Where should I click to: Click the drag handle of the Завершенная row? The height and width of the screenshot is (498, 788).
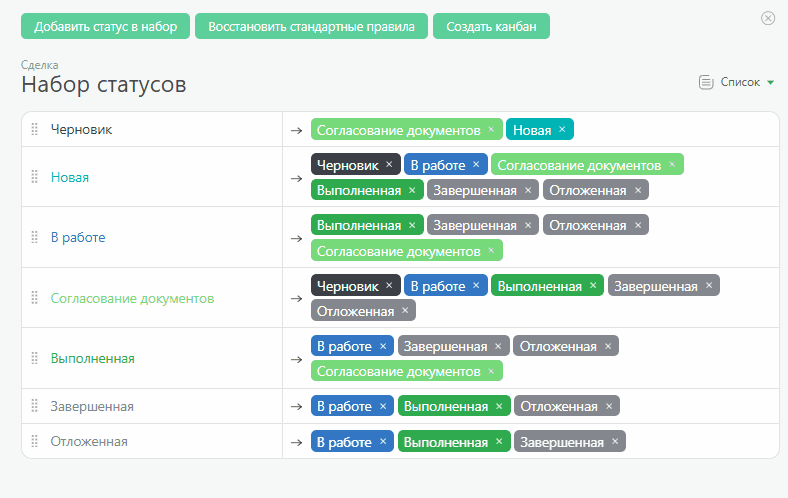coord(35,406)
